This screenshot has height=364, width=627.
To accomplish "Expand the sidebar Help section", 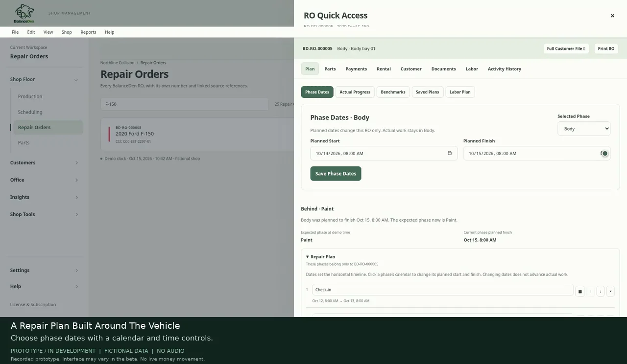I will [x=76, y=286].
